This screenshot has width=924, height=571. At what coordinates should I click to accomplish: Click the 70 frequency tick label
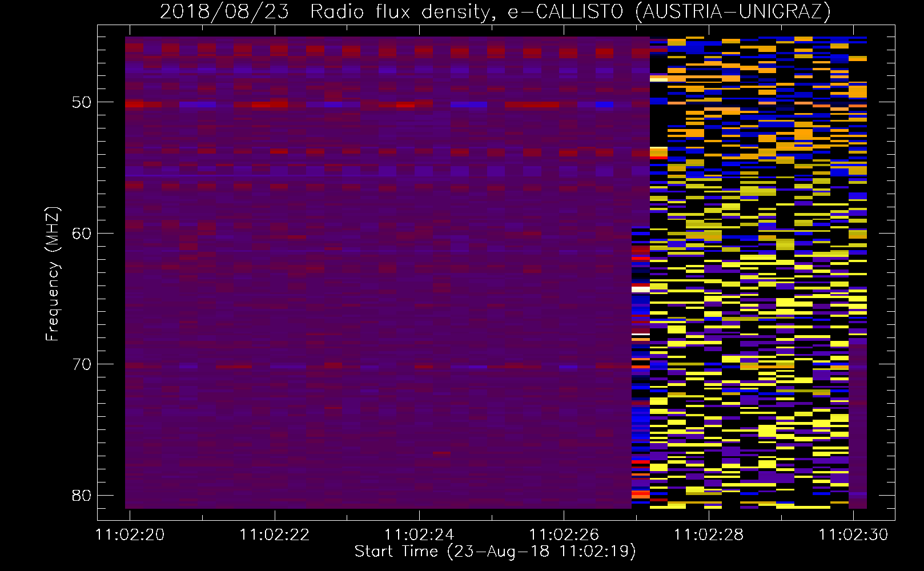pyautogui.click(x=82, y=364)
